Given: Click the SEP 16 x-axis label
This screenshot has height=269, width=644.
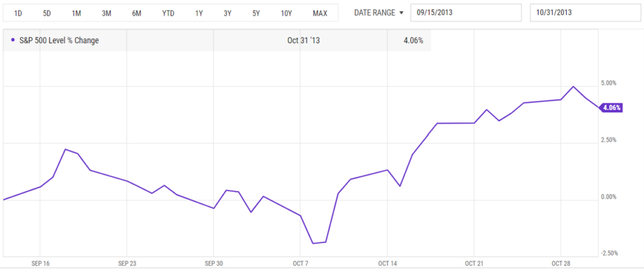Looking at the screenshot, I should click(40, 263).
